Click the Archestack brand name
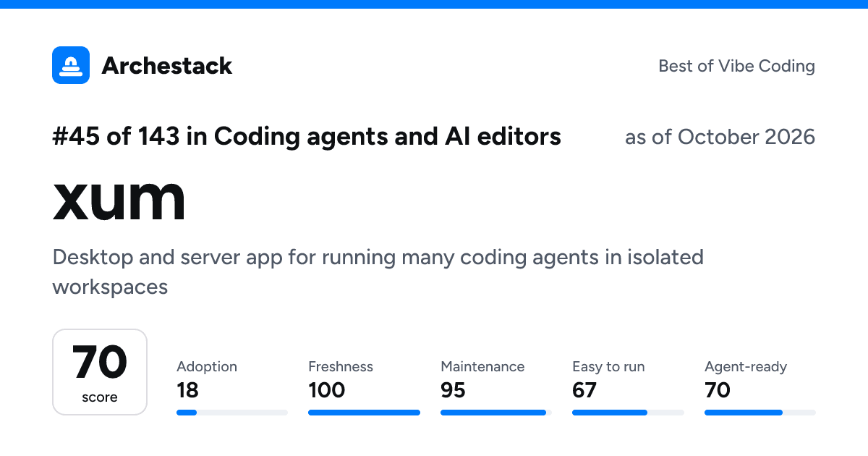This screenshot has width=868, height=456. pos(167,66)
